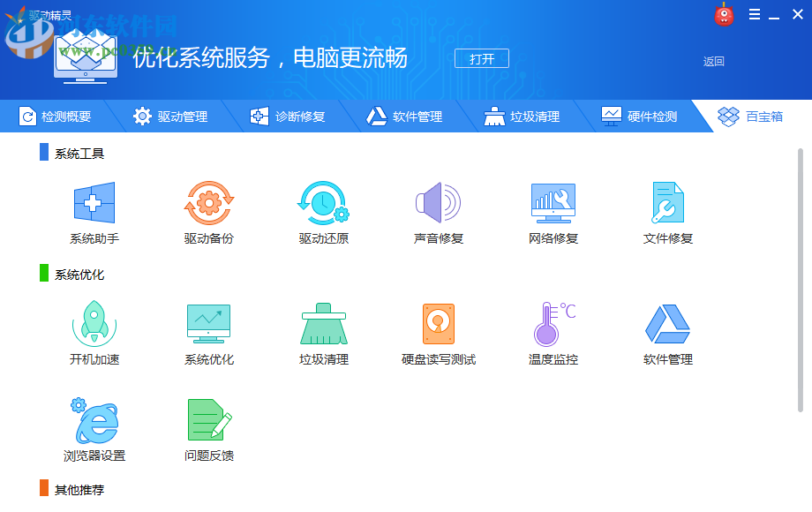This screenshot has width=812, height=512.
Task: Switch to the 驱动管理 tab
Action: tap(174, 116)
